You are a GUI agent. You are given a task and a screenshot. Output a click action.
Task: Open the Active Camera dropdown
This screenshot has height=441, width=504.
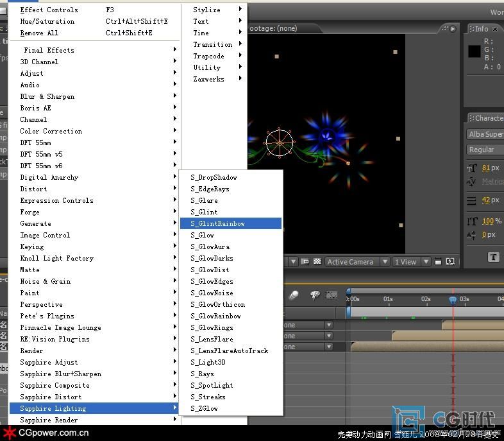357,262
